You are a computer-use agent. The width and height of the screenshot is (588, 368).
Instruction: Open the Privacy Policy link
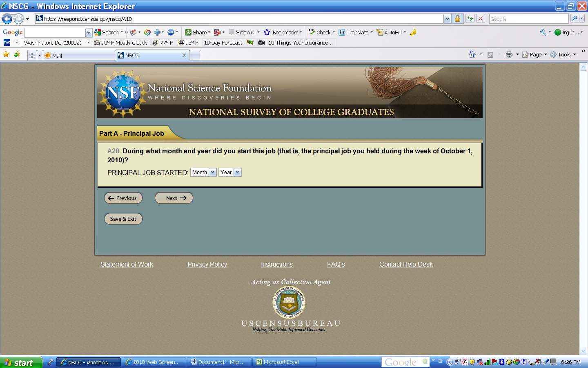click(207, 265)
